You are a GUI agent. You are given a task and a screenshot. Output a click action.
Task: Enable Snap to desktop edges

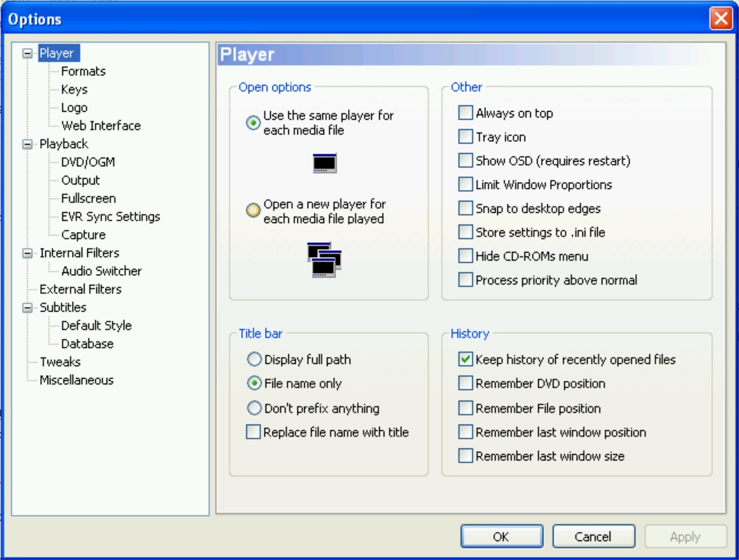[465, 208]
